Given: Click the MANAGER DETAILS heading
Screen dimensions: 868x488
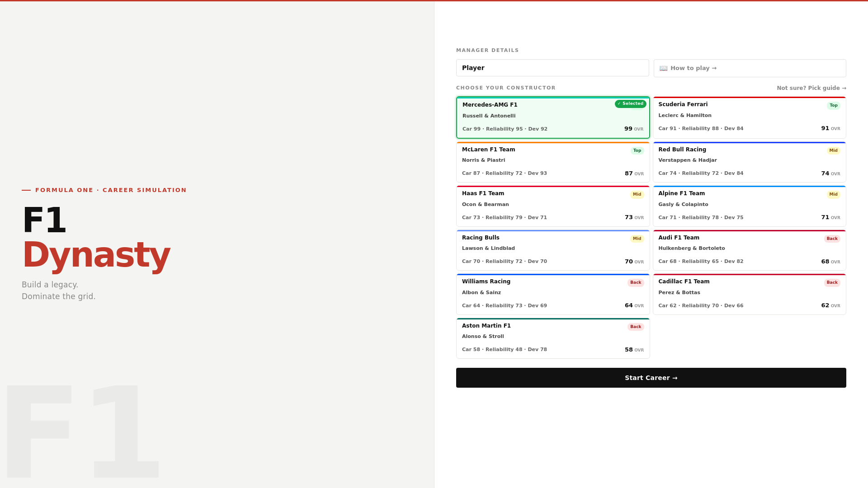Looking at the screenshot, I should (x=487, y=51).
